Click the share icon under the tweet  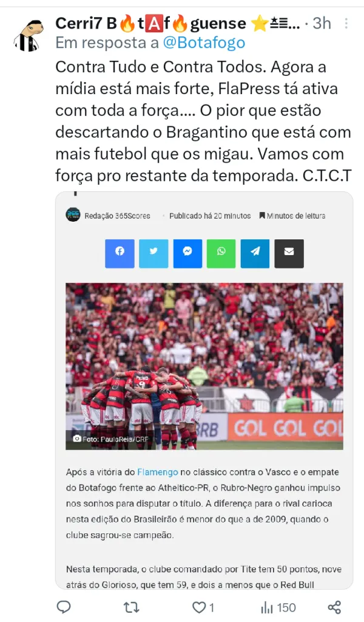334,607
